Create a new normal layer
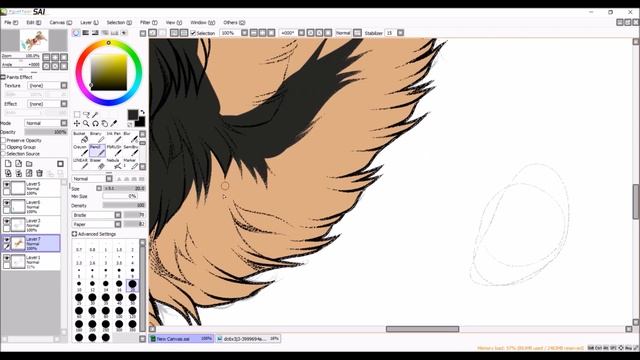The width and height of the screenshot is (640, 360). pos(8,164)
